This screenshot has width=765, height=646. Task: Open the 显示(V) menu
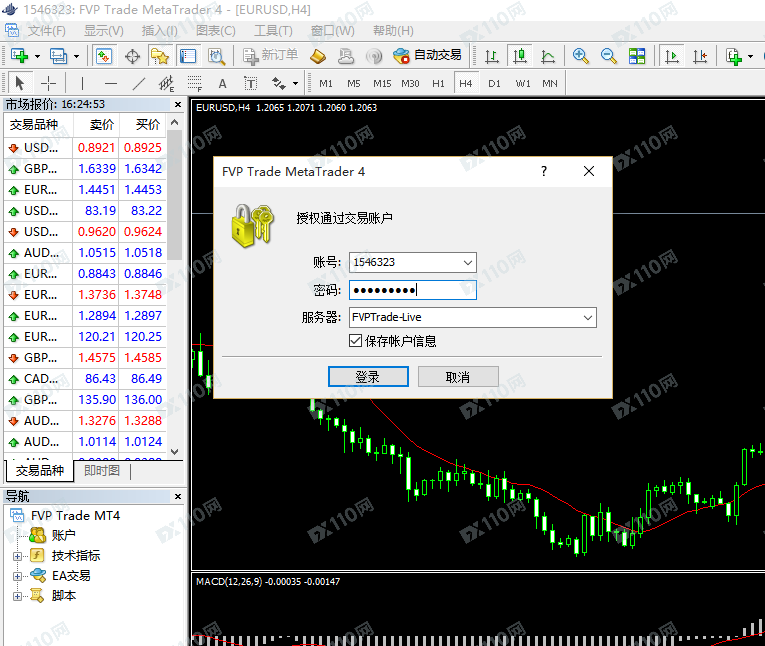pyautogui.click(x=103, y=31)
